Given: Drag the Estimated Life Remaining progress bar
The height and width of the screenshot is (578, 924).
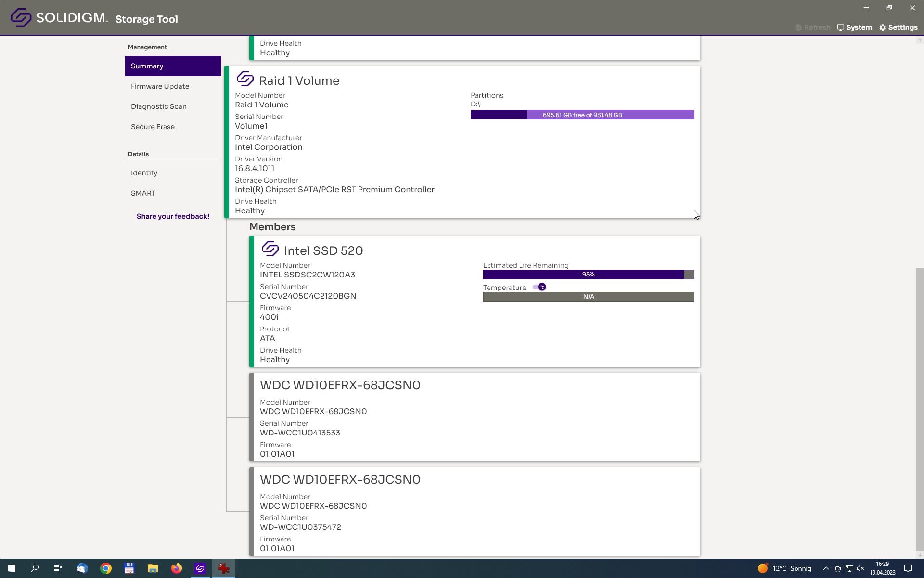Looking at the screenshot, I should [589, 275].
